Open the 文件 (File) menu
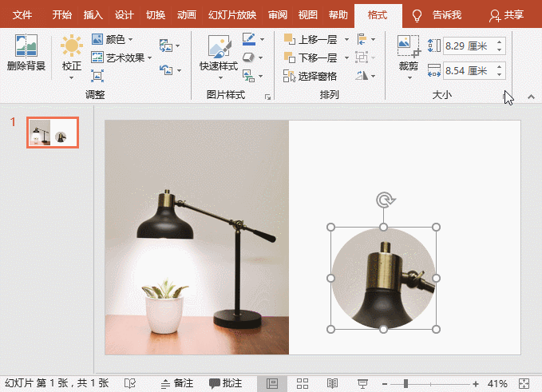 point(22,15)
